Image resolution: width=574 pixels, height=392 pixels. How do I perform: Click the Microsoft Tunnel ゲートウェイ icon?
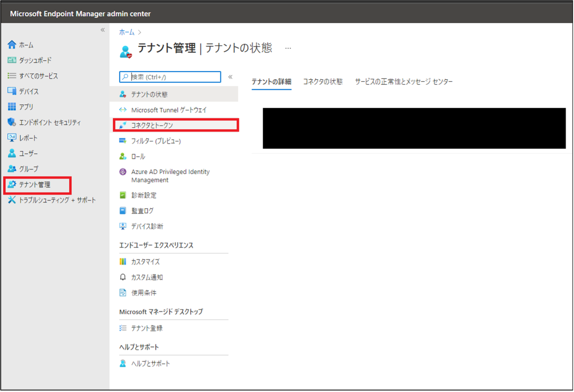tap(123, 110)
